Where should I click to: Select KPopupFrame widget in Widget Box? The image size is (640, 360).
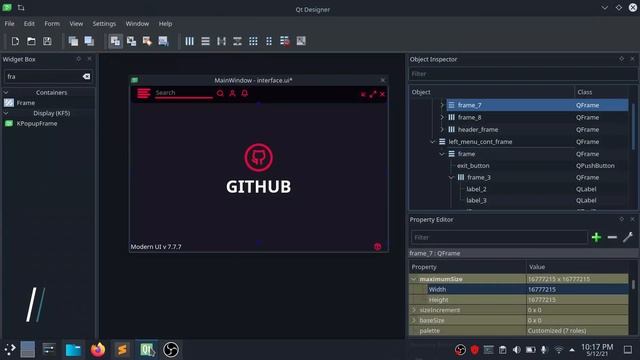(36, 123)
